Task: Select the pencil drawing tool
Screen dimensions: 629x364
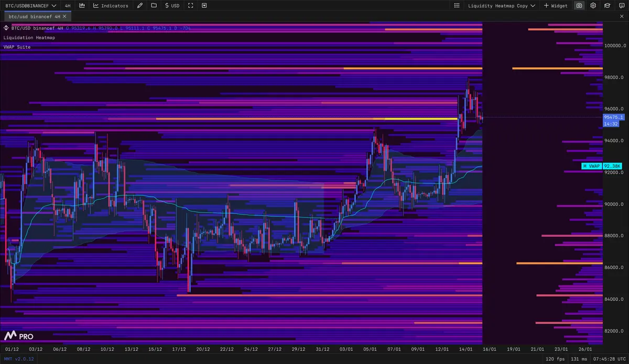Action: click(x=139, y=6)
